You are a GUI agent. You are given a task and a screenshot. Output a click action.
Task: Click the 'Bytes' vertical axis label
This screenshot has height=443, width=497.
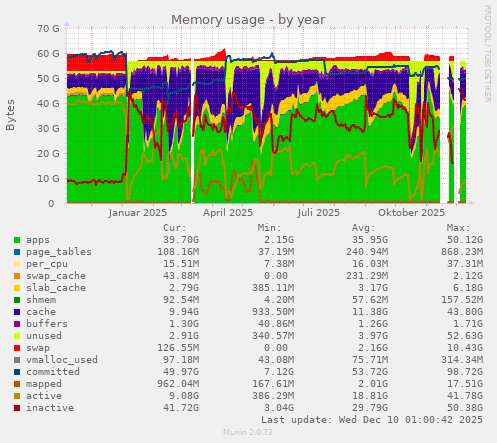pyautogui.click(x=11, y=115)
